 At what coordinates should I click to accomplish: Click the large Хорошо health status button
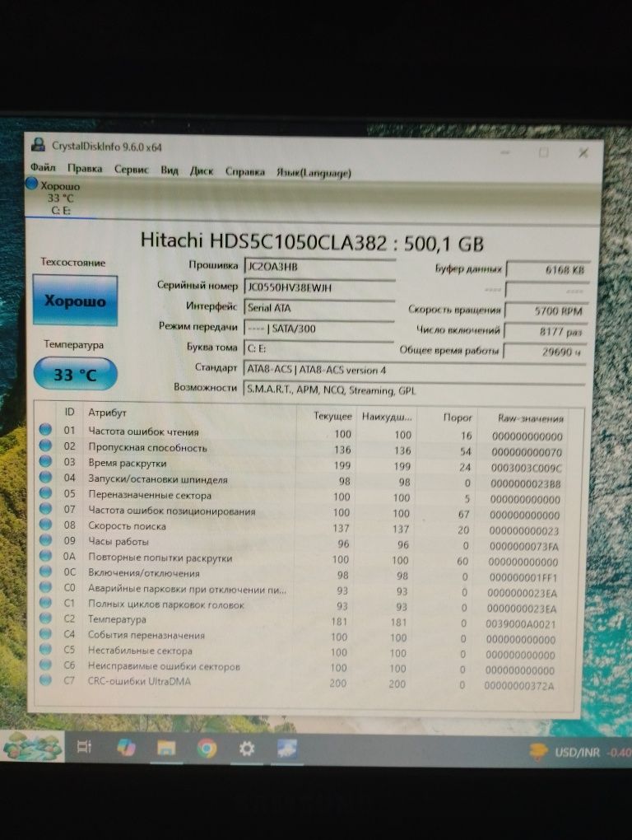pos(75,301)
